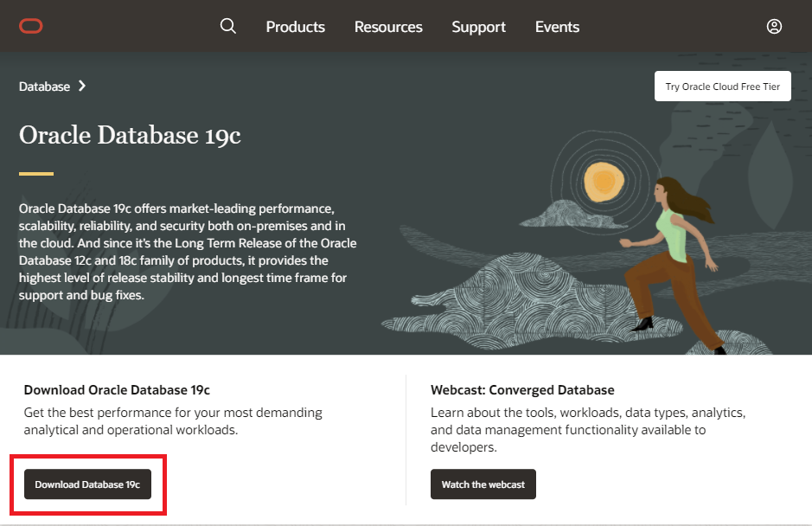Viewport: 812px width, 526px height.
Task: Open the user account profile icon
Action: coord(774,27)
